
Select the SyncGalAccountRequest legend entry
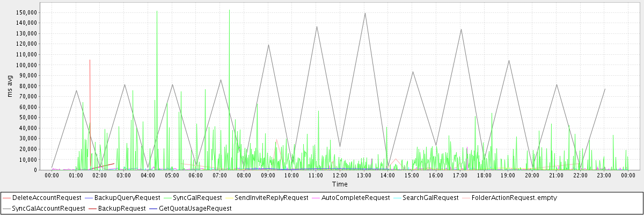tap(48, 208)
